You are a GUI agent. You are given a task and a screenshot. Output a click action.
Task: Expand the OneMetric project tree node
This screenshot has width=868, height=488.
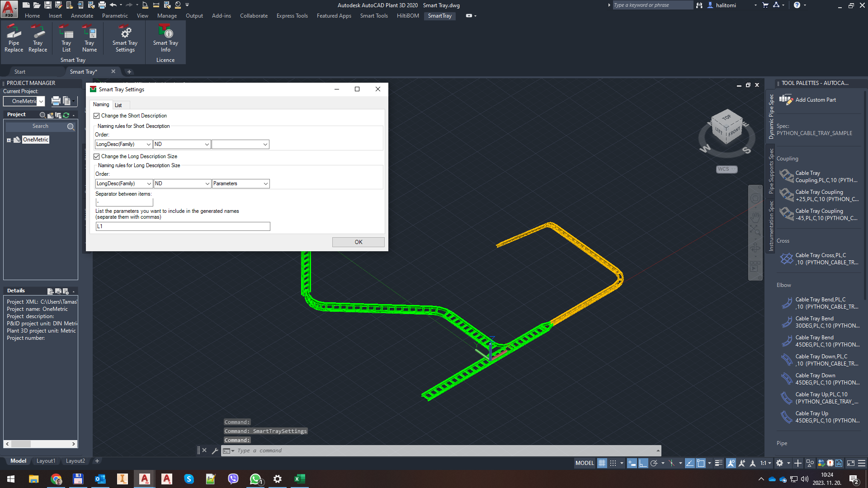coord(9,140)
